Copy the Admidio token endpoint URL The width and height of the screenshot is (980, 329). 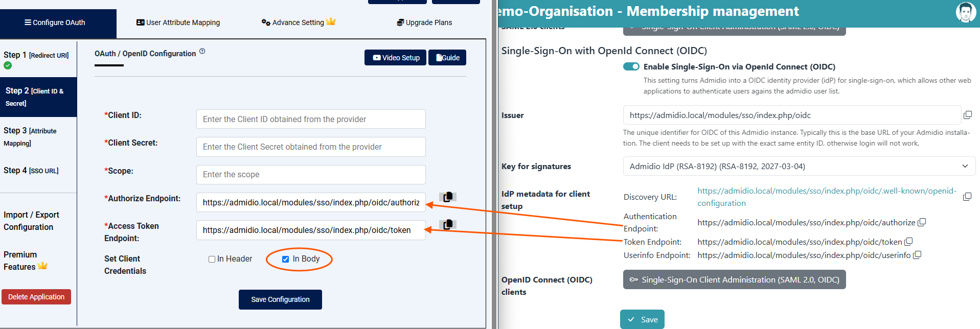pos(908,242)
